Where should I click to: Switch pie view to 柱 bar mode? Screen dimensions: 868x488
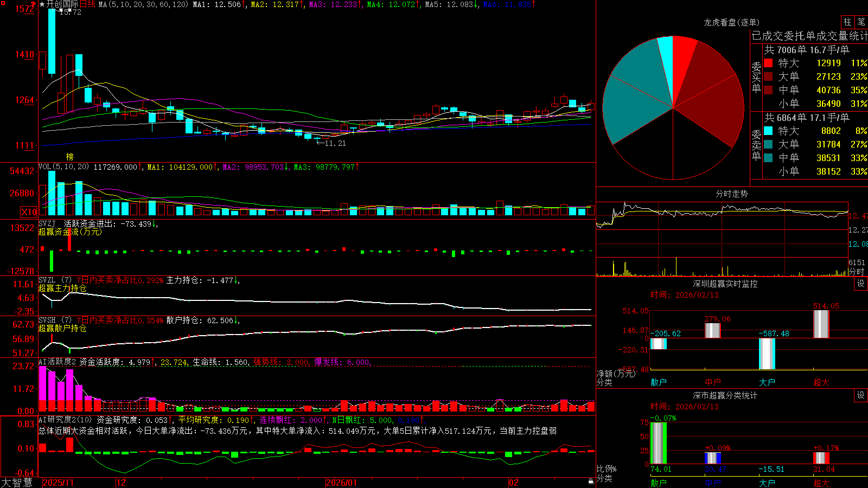click(x=847, y=22)
